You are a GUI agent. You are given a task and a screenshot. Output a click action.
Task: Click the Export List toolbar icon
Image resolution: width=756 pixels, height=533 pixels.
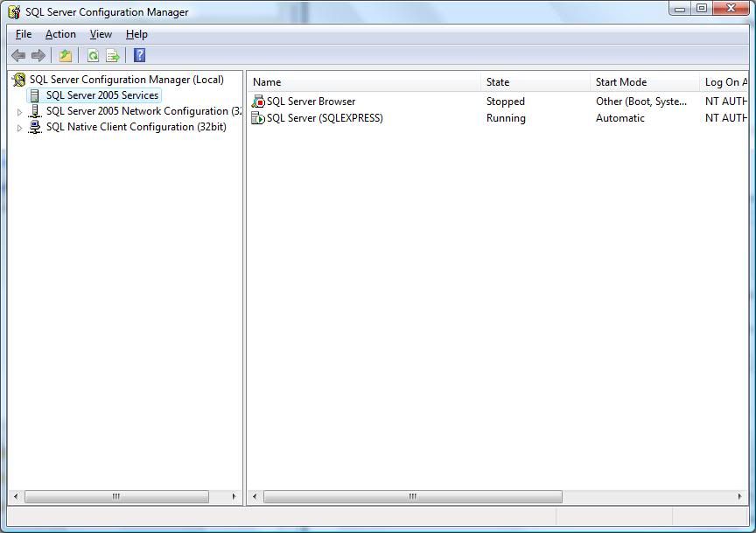point(113,56)
